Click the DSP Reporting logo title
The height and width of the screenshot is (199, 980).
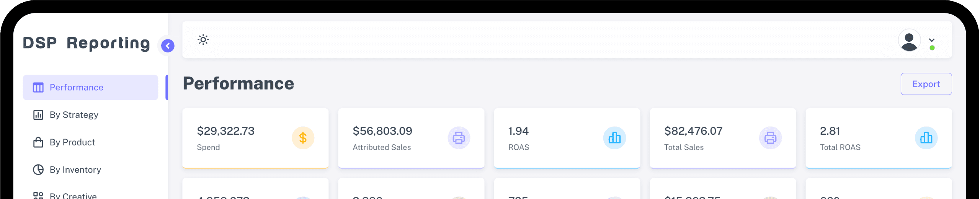coord(87,43)
